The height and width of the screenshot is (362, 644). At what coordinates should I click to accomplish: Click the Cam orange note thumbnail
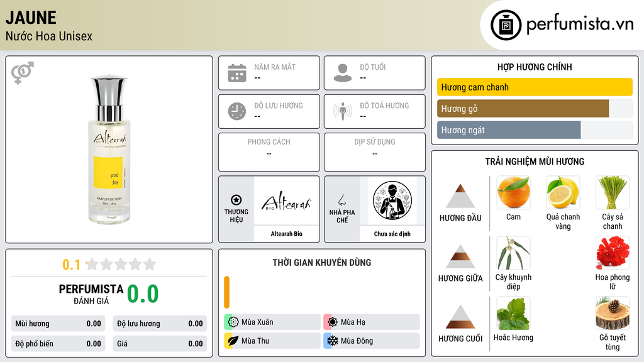tap(513, 192)
